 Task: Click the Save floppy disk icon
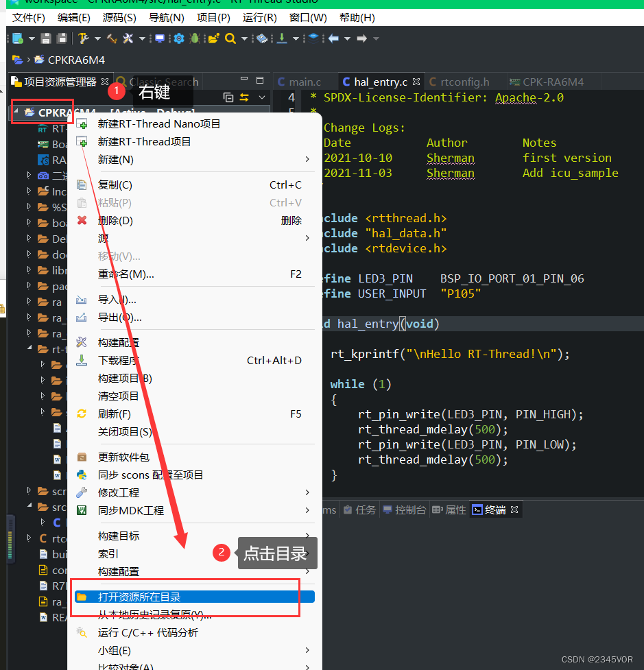46,38
